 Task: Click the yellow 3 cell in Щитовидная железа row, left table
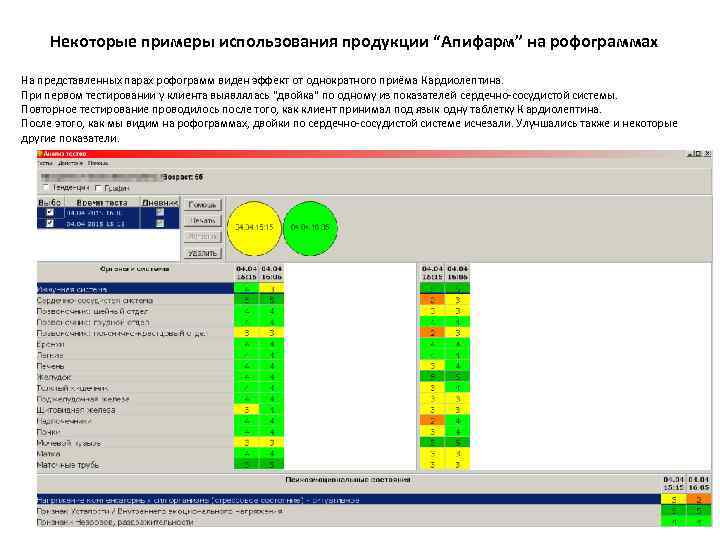click(247, 410)
